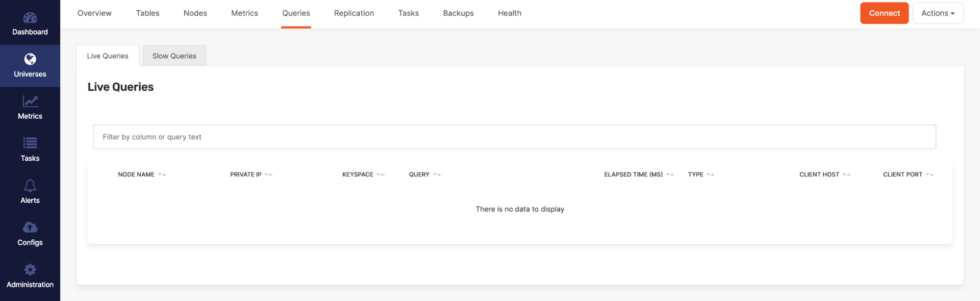
Task: Navigate to the Nodes tab
Action: point(195,13)
